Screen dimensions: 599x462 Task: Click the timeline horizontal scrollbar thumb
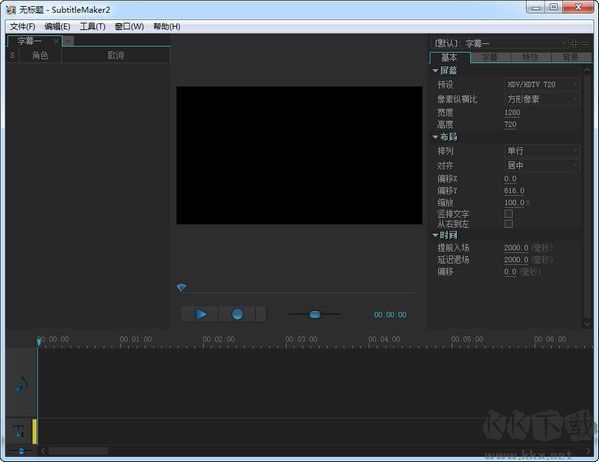coord(78,451)
